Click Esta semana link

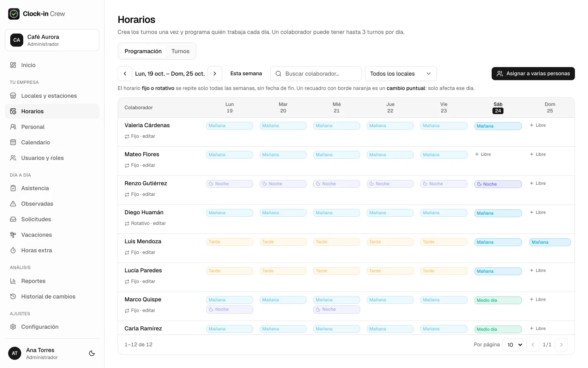point(246,74)
